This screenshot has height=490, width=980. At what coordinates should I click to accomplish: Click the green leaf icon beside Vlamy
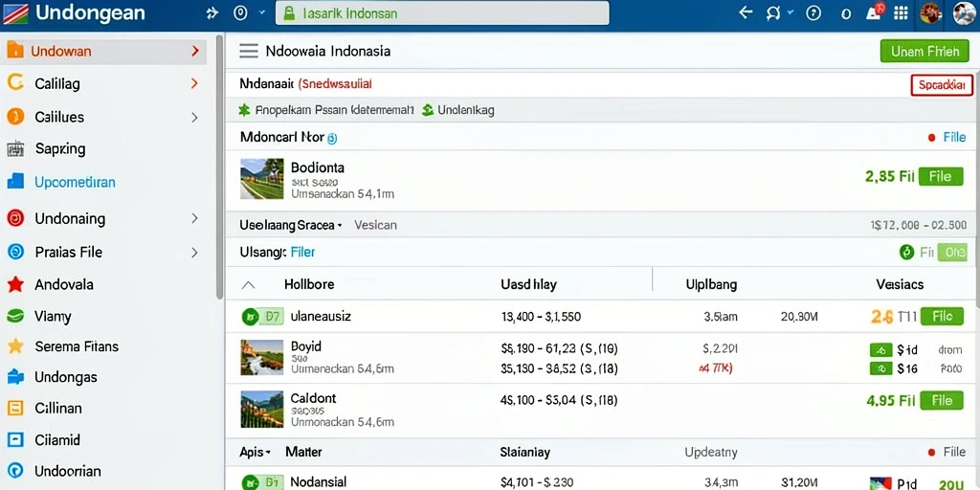pos(15,316)
